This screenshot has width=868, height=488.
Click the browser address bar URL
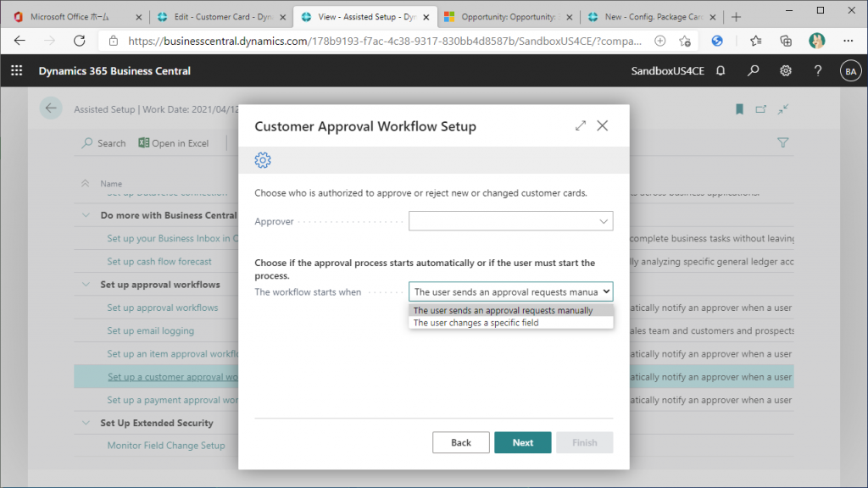(385, 41)
